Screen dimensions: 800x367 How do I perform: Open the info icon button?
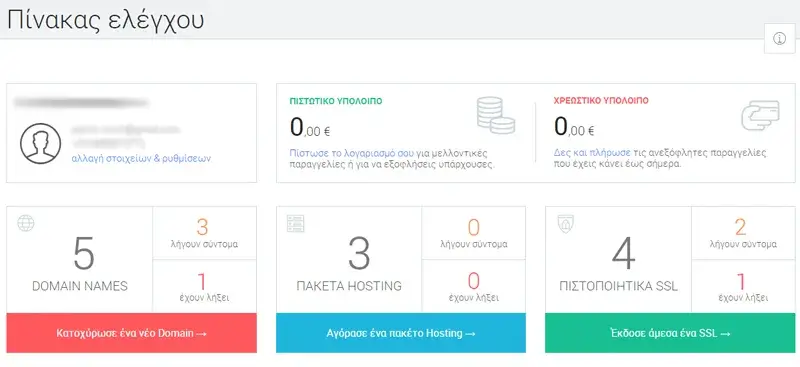[779, 38]
